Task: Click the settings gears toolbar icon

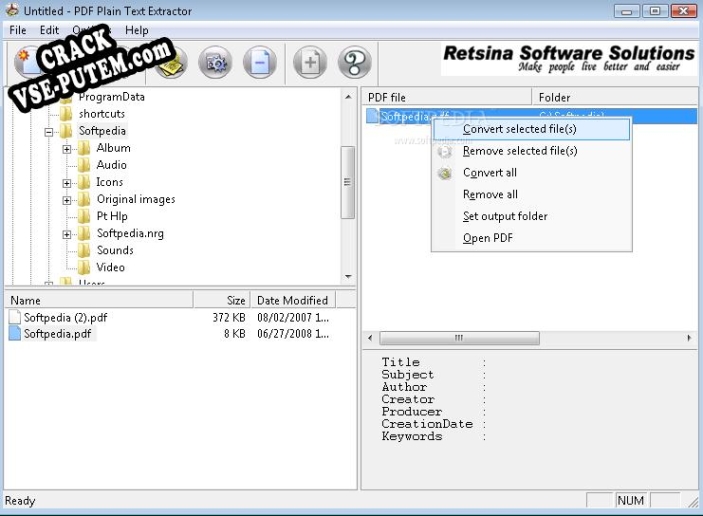Action: click(216, 62)
